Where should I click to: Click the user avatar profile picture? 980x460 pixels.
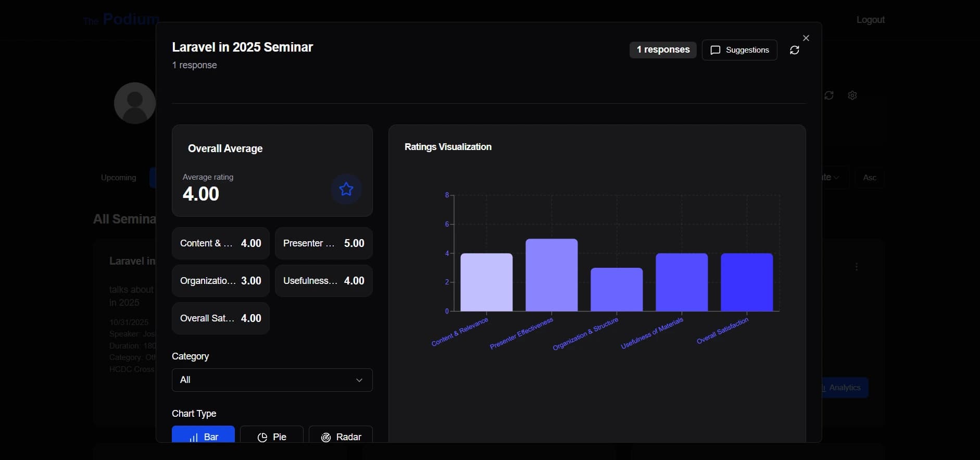click(134, 103)
